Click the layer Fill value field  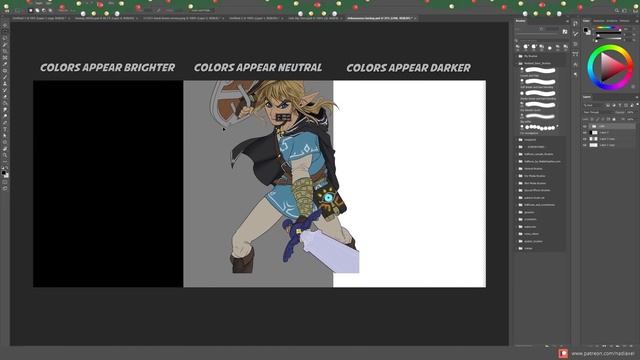tap(631, 119)
